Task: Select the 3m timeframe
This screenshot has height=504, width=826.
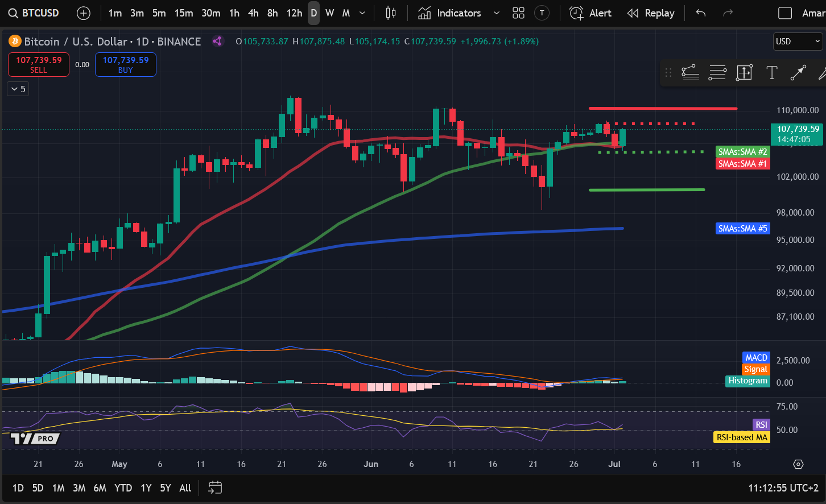Action: click(x=137, y=13)
